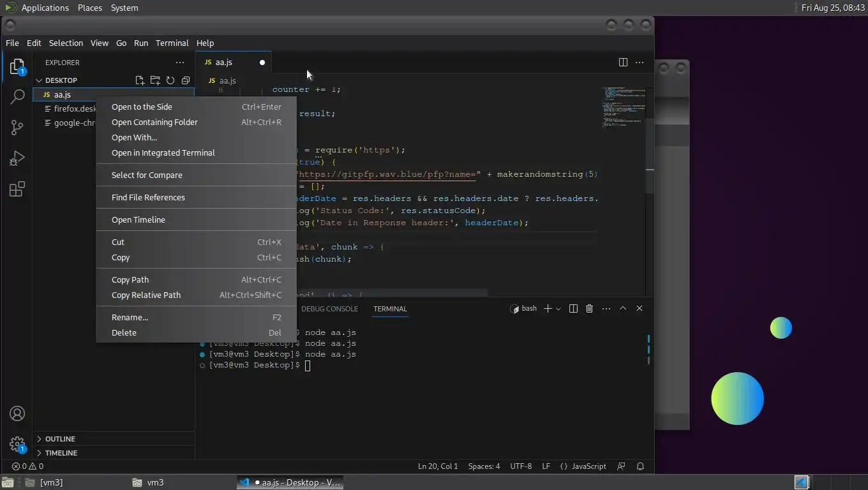Screen dimensions: 868x490
Task: Select aa.js file in Explorer tree
Action: [114, 94]
